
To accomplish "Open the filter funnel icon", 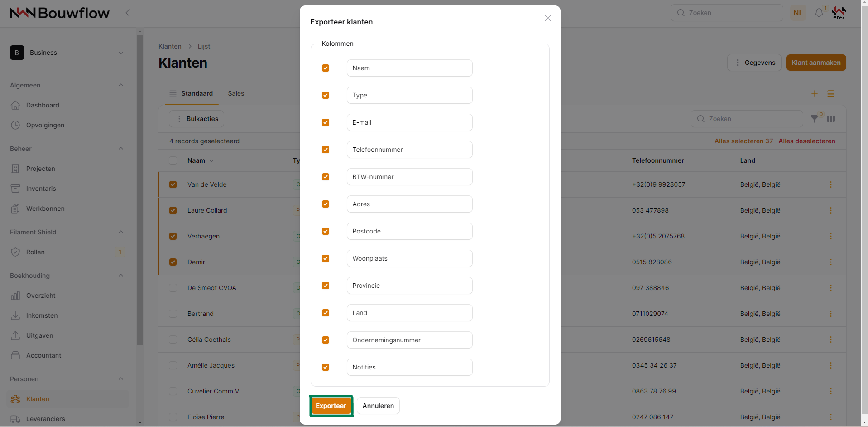I will [x=815, y=119].
